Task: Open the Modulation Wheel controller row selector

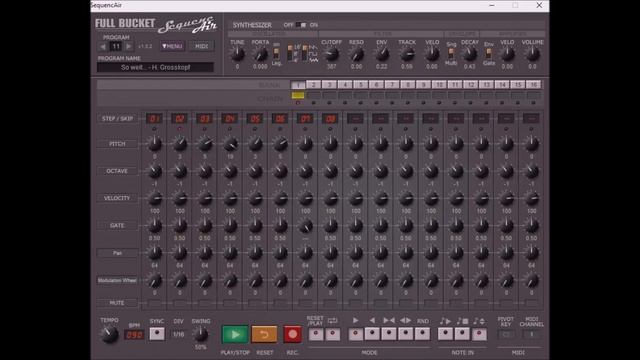Action: tap(117, 280)
